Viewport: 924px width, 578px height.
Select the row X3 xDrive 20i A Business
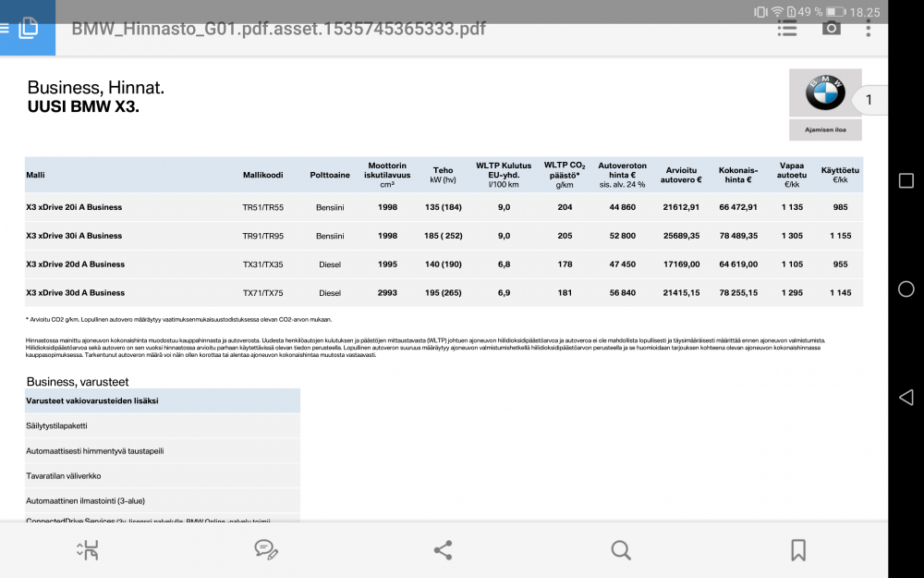pos(444,207)
